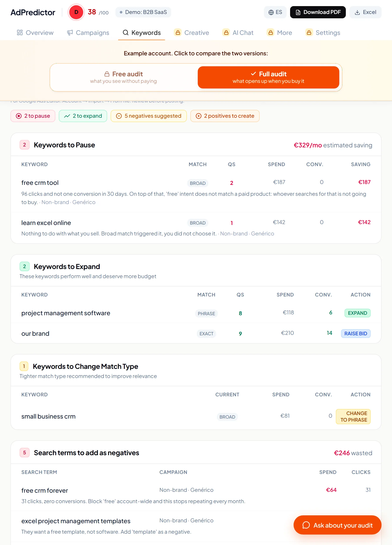Click the chat bubble icon in Ask about your audit
The width and height of the screenshot is (392, 545).
click(x=306, y=525)
